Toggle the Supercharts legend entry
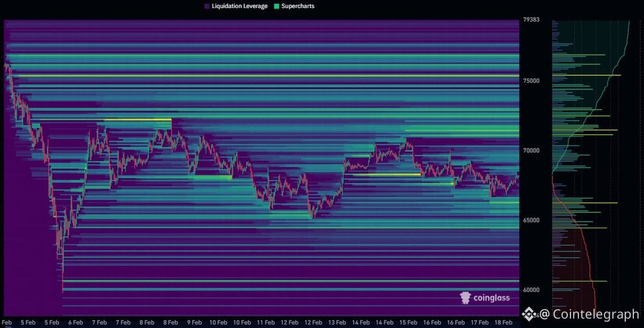Image resolution: width=644 pixels, height=328 pixels. tap(297, 6)
